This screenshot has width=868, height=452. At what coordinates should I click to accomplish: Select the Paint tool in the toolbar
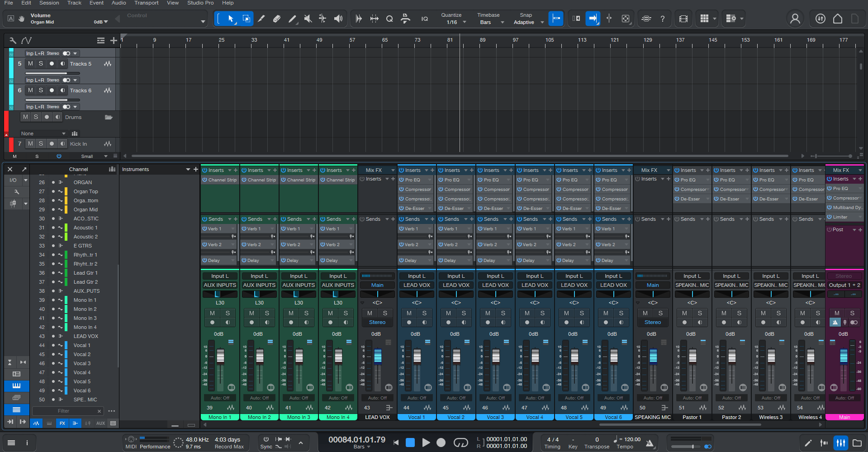[292, 19]
